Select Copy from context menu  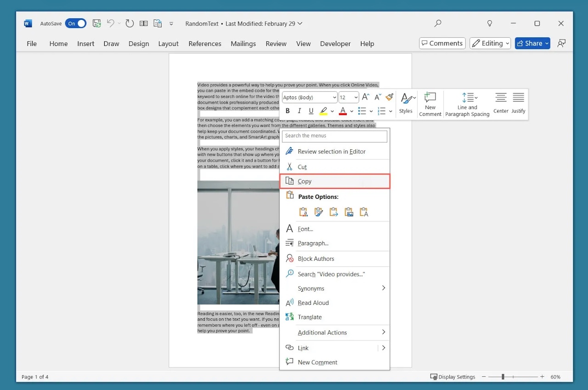tap(335, 181)
